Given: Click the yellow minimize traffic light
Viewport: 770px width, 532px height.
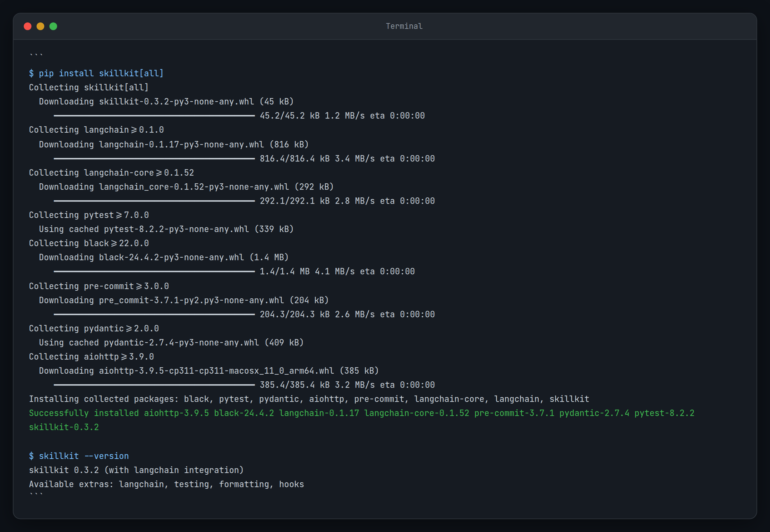Looking at the screenshot, I should point(41,26).
